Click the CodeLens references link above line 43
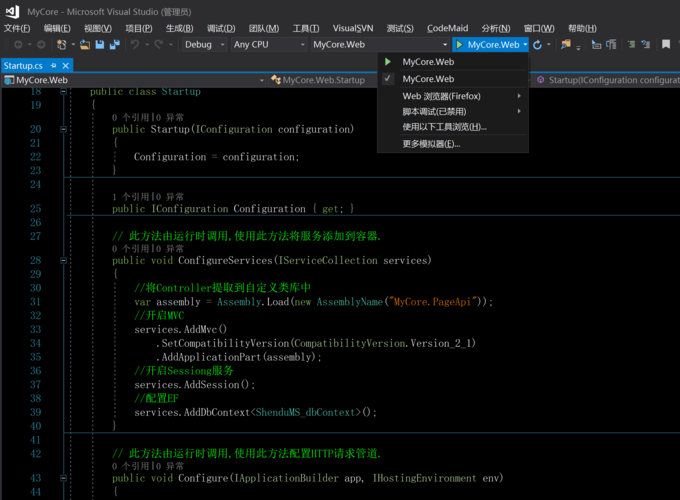The width and height of the screenshot is (680, 500). point(130,466)
